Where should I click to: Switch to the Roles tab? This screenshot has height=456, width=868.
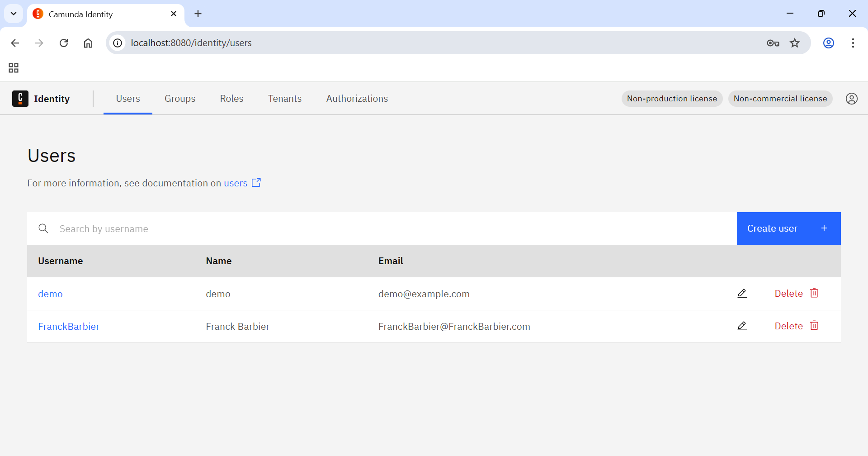tap(231, 99)
